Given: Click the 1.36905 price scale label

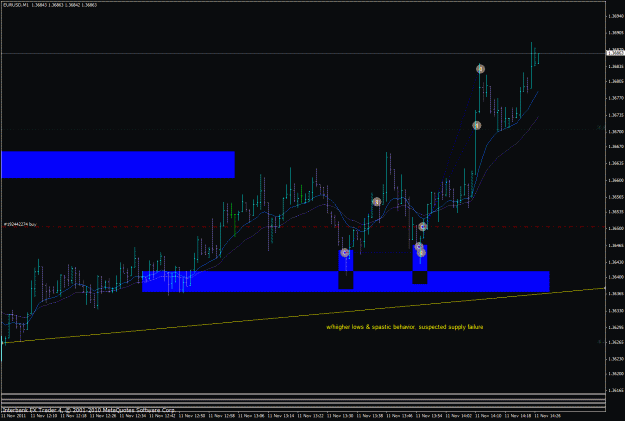Looking at the screenshot, I should coord(616,33).
